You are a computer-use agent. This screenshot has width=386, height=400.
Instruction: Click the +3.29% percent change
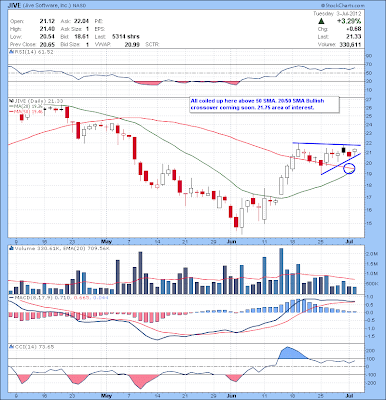click(x=349, y=21)
